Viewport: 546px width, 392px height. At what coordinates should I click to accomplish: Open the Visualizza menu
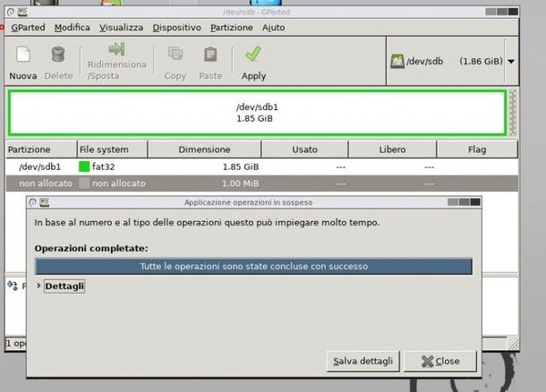click(x=121, y=28)
